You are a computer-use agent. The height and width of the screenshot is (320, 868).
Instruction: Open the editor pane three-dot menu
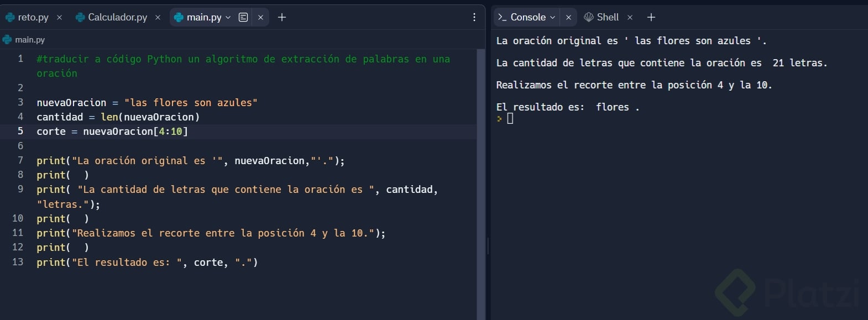474,17
